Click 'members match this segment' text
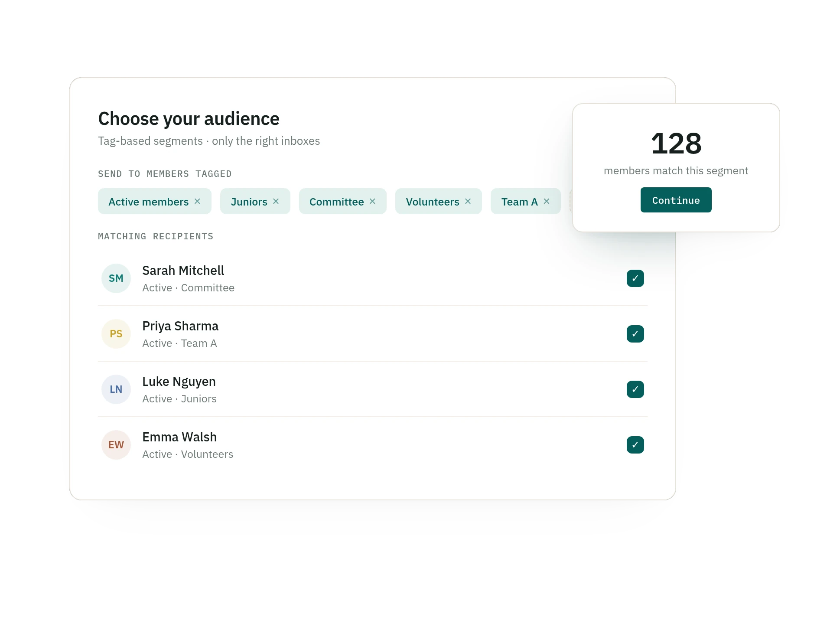The height and width of the screenshot is (630, 840). point(676,171)
